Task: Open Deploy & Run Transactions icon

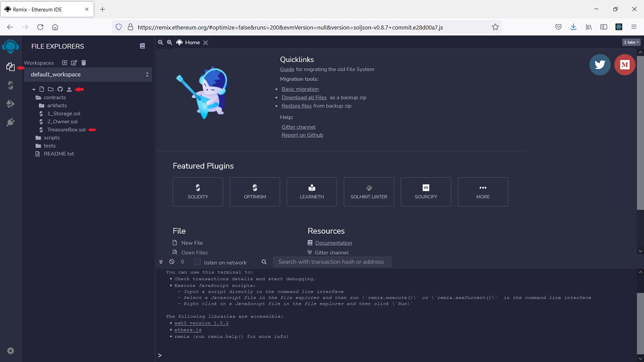Action: (10, 104)
